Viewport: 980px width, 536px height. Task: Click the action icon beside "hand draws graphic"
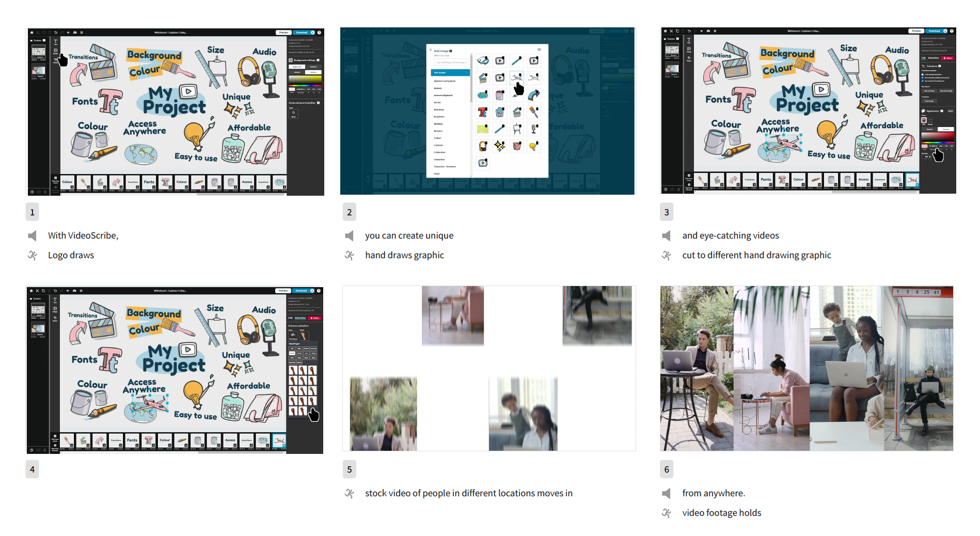pos(350,256)
